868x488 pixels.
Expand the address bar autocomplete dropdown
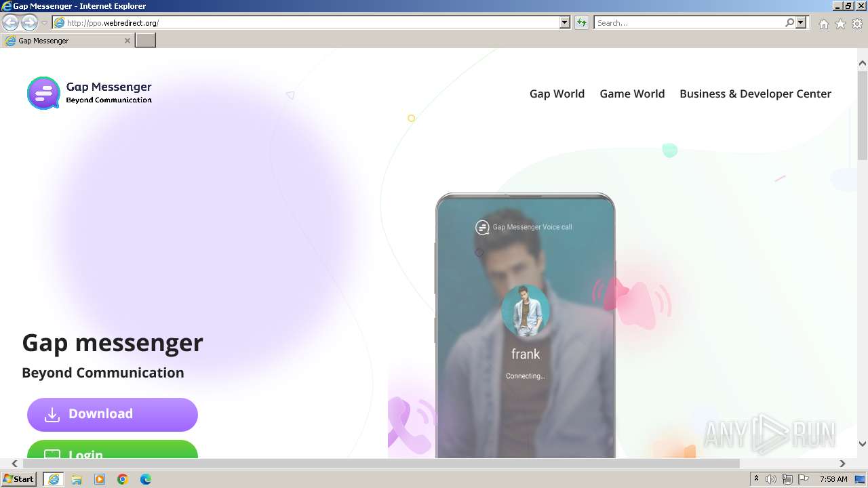point(565,22)
